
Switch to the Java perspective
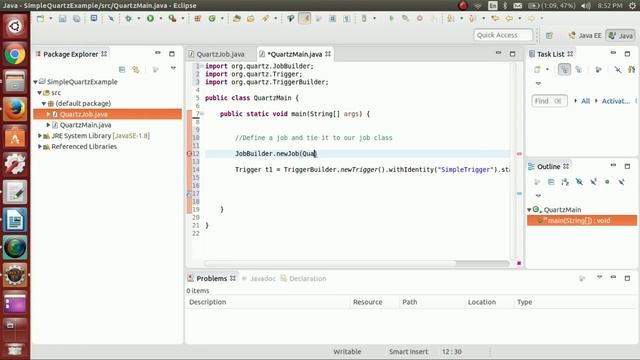620,36
